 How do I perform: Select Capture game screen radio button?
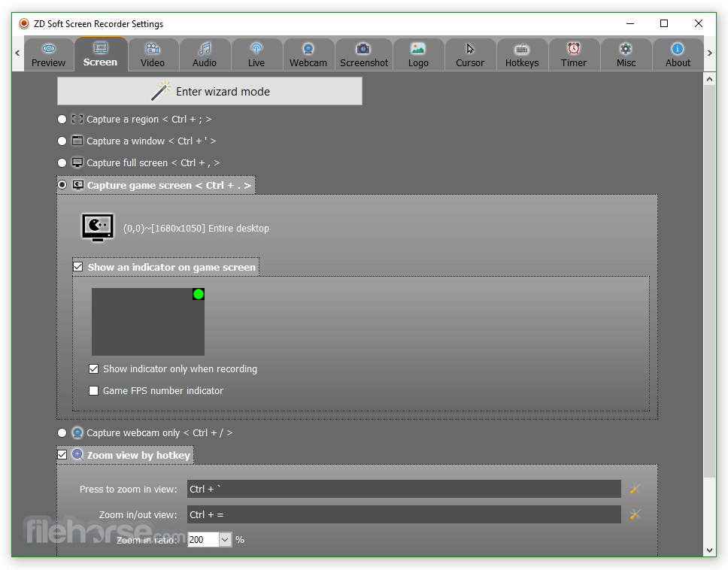[x=62, y=185]
